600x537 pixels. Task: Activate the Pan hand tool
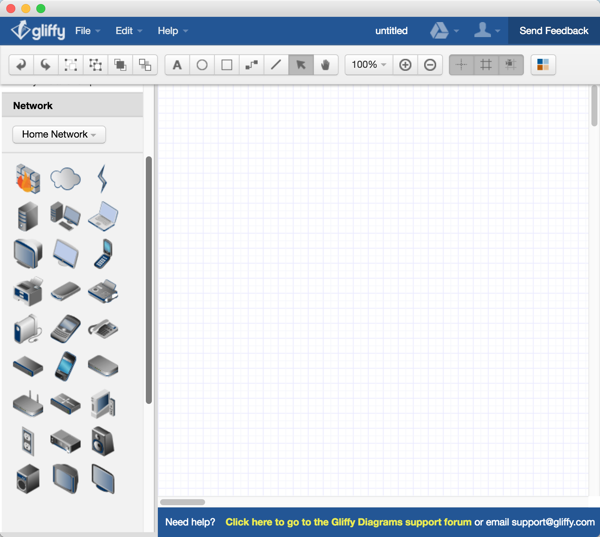tap(325, 65)
